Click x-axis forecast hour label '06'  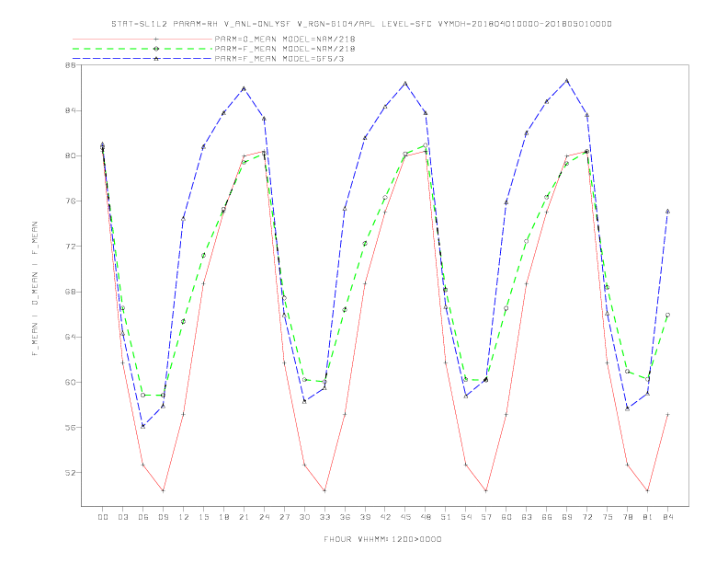tap(143, 517)
